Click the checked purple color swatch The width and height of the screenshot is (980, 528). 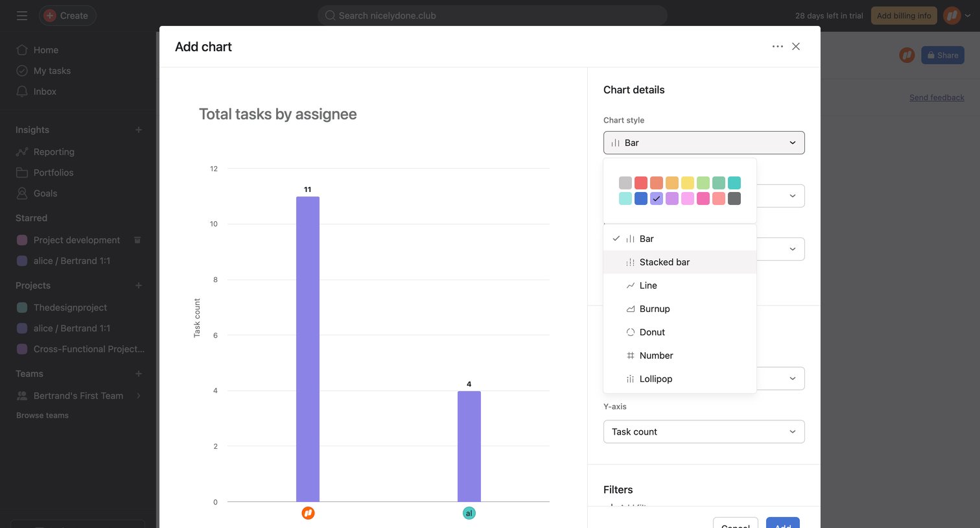point(657,198)
